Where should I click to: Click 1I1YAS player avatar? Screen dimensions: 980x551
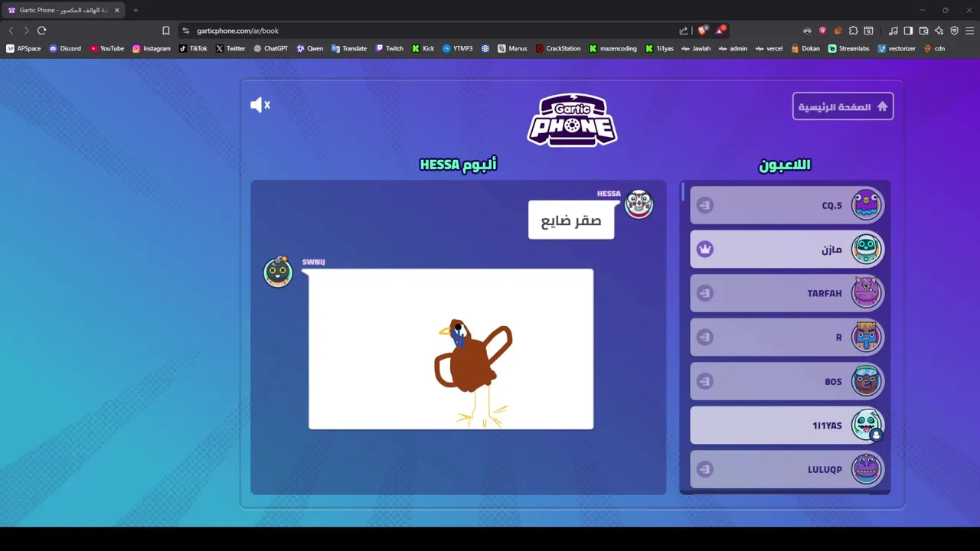(x=867, y=425)
